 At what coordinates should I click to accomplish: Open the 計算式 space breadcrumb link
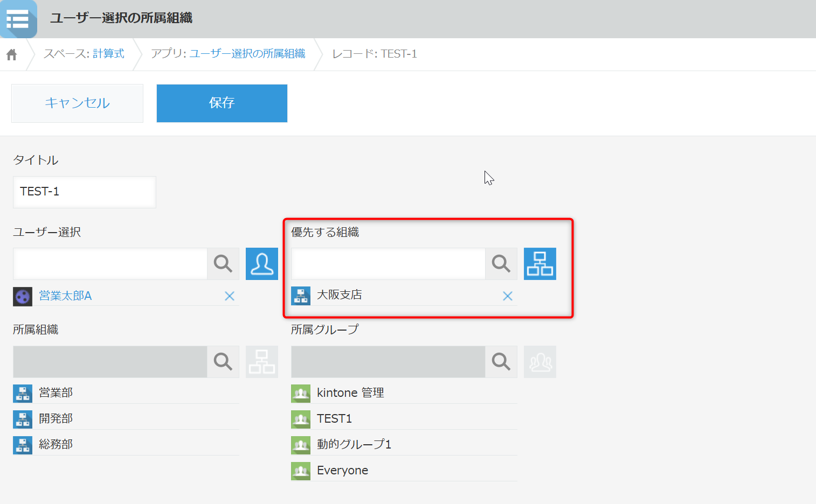(108, 54)
